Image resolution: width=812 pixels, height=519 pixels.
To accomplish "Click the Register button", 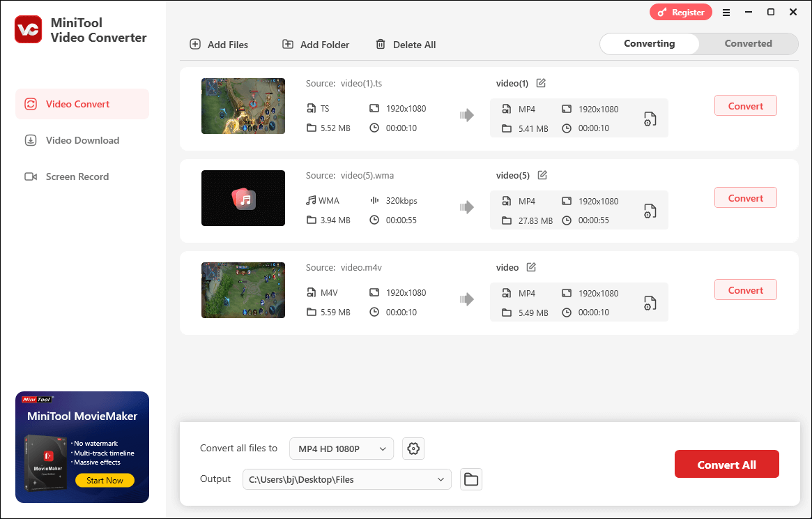I will point(681,13).
